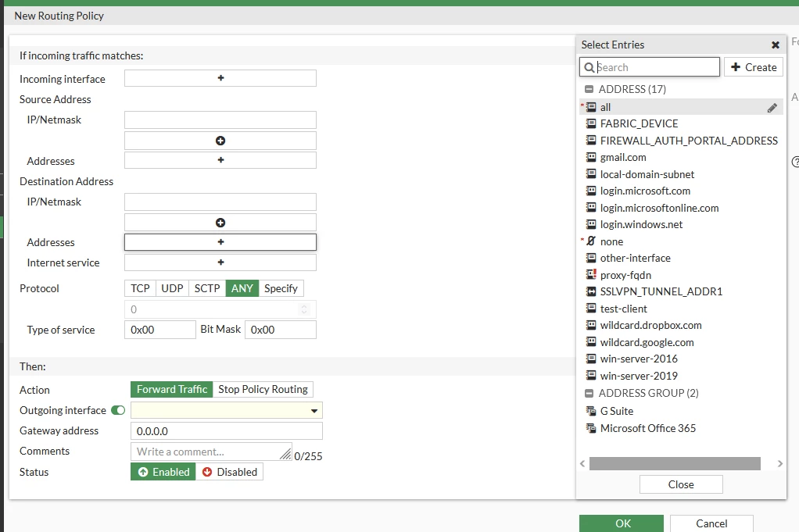Click the icon beside win-server-2016
The width and height of the screenshot is (799, 532).
click(590, 359)
